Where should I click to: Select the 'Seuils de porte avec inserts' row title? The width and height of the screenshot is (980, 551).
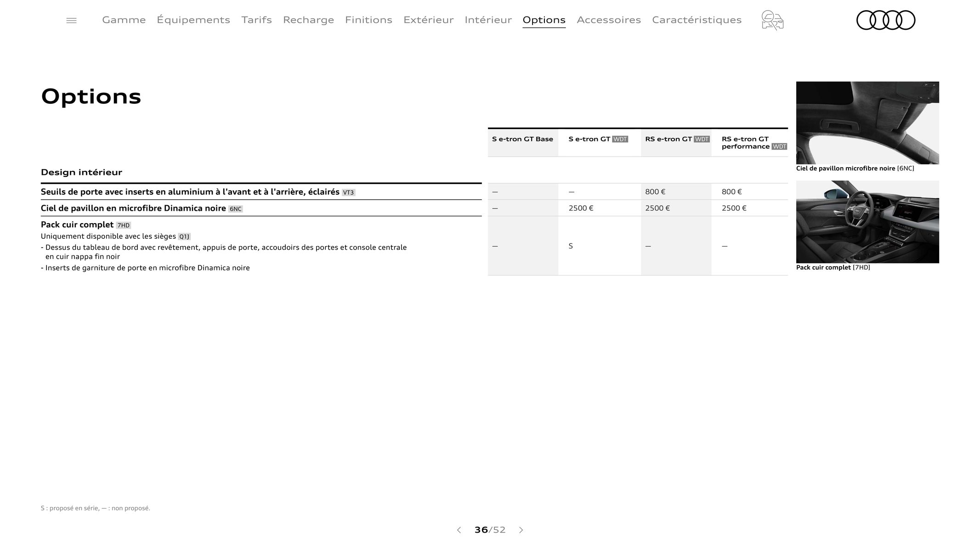190,192
